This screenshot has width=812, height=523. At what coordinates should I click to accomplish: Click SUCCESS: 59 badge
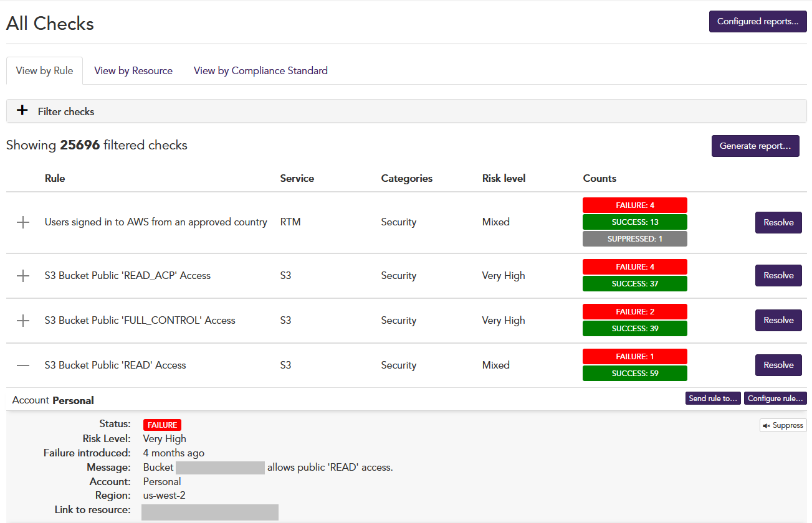[x=635, y=373]
